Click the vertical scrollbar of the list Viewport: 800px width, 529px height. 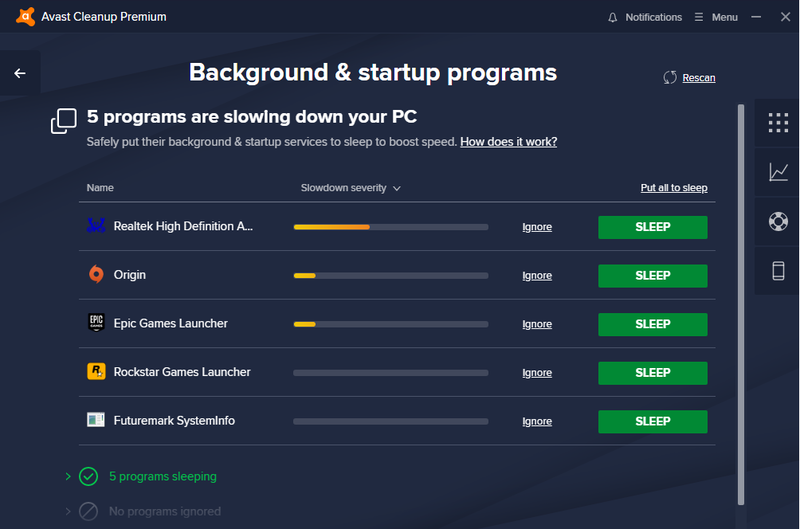pos(741,300)
